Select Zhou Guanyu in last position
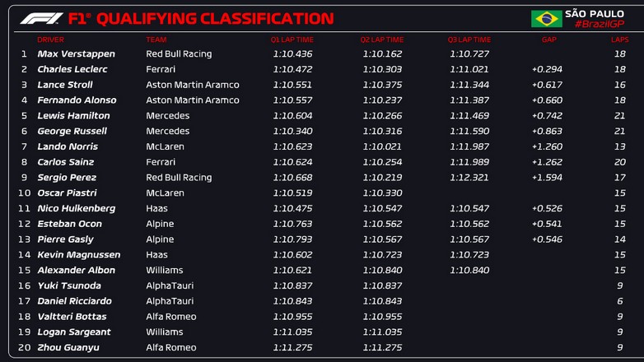644x362 pixels. (68, 348)
